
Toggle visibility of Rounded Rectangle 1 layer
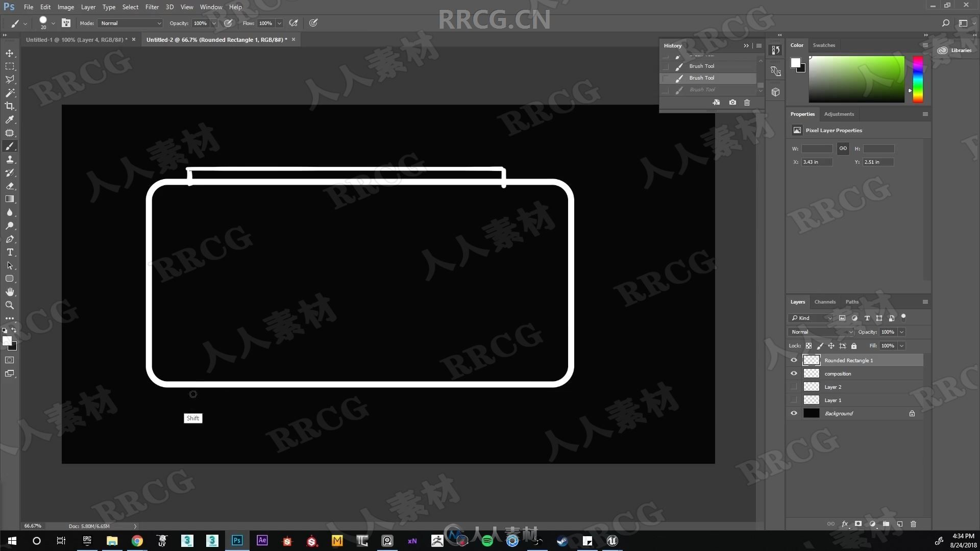click(x=794, y=360)
